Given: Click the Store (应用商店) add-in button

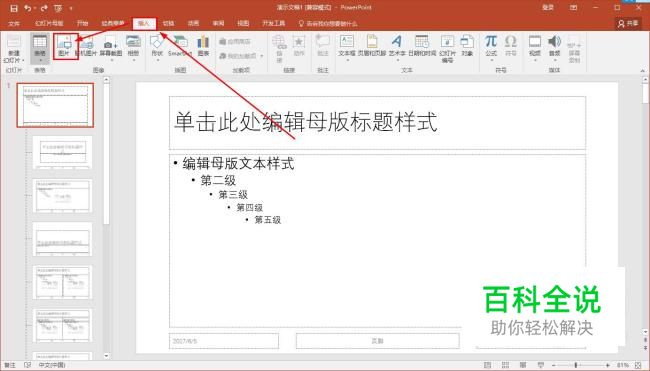Looking at the screenshot, I should pyautogui.click(x=235, y=41).
